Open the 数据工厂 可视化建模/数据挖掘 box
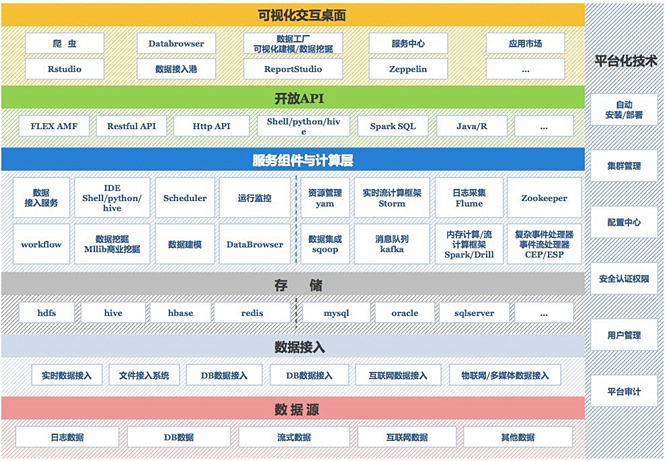666x461 pixels. (293, 43)
